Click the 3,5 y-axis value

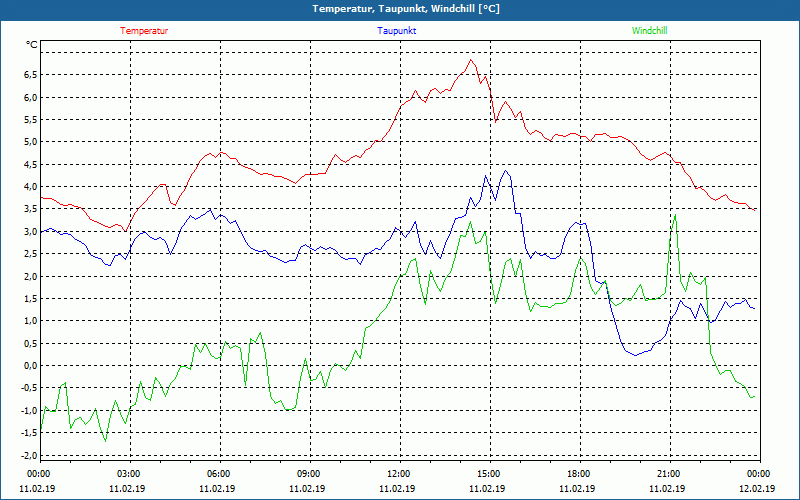[31, 209]
